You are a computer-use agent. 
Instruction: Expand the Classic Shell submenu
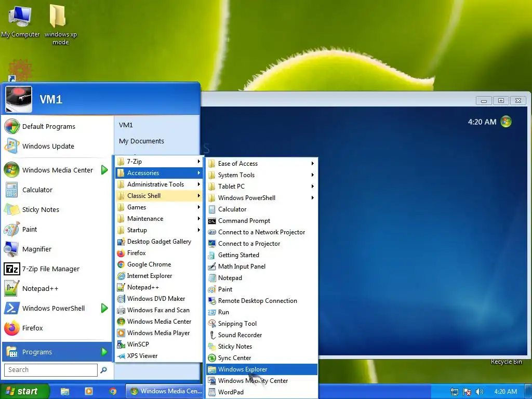coord(159,196)
